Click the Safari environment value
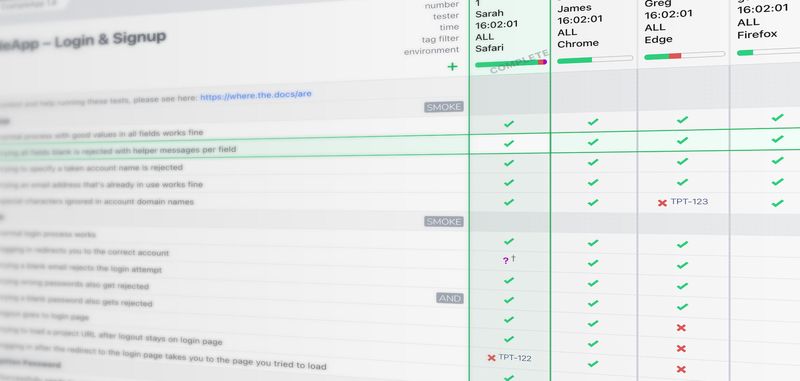Viewport: 800px width, 381px height. point(489,48)
